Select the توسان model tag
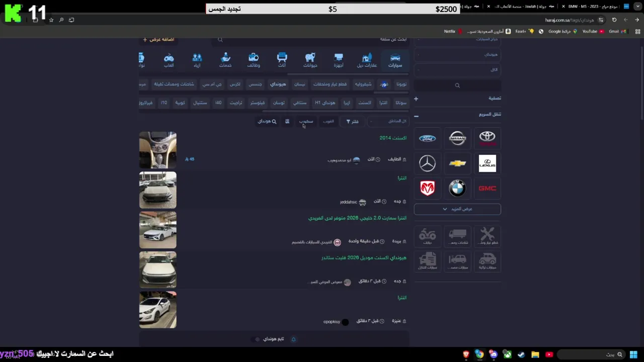The image size is (644, 362). (279, 103)
